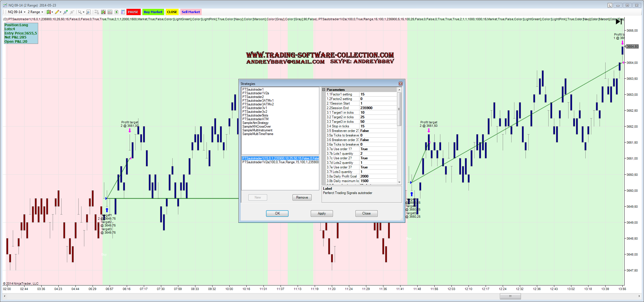Collapse the Parameters section expander
644x302 pixels.
click(x=324, y=90)
